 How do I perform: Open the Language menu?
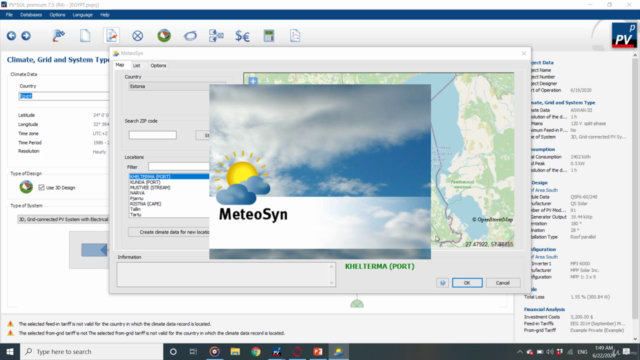coord(82,15)
